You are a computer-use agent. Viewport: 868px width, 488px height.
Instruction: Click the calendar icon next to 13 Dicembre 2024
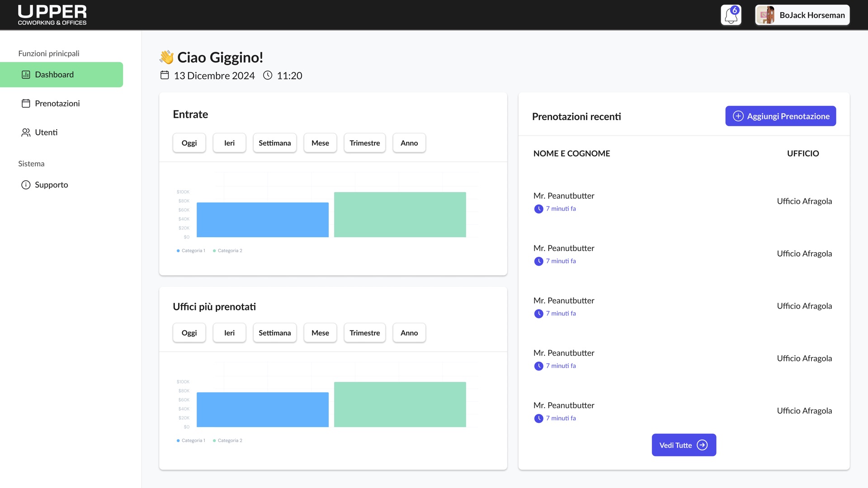pos(165,75)
